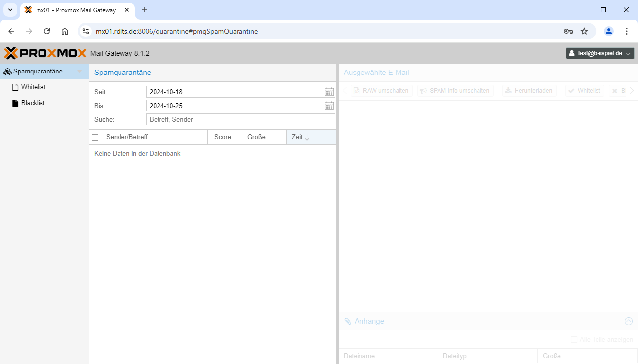Image resolution: width=638 pixels, height=364 pixels.
Task: Open the Whitelist page in sidebar
Action: pyautogui.click(x=33, y=87)
